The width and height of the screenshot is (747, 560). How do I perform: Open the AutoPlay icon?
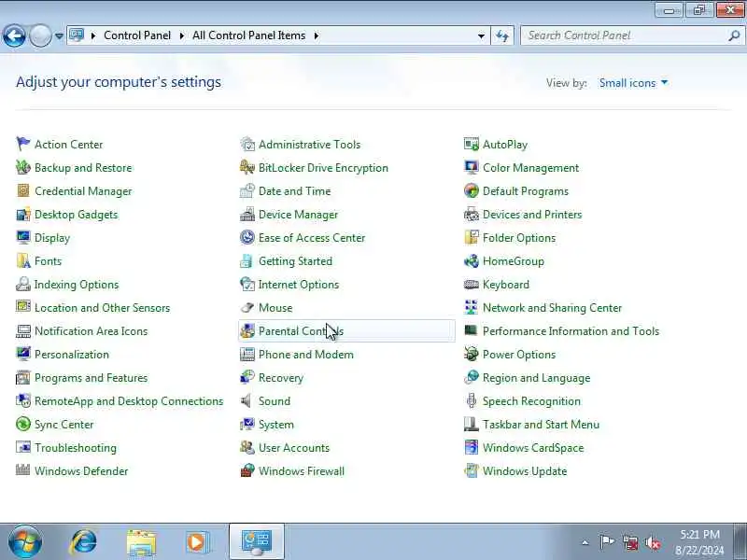pos(472,144)
